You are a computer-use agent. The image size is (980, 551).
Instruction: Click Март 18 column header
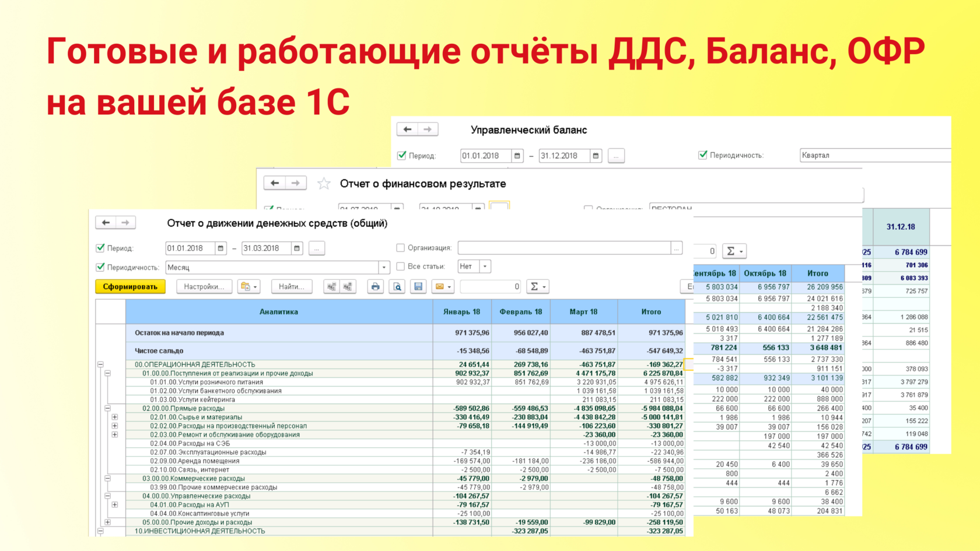(x=584, y=312)
